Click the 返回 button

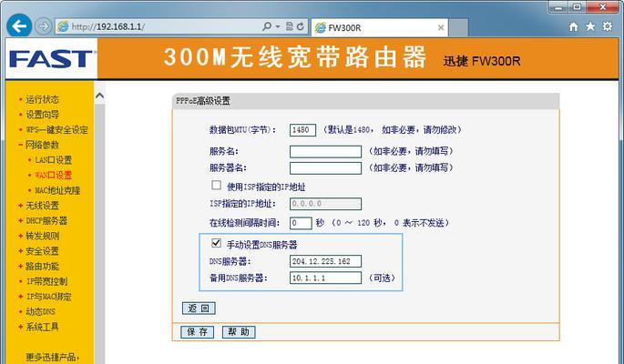click(199, 308)
